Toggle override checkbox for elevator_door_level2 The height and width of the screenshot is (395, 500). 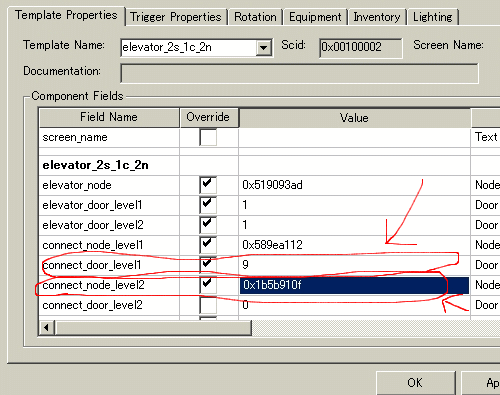pos(208,225)
